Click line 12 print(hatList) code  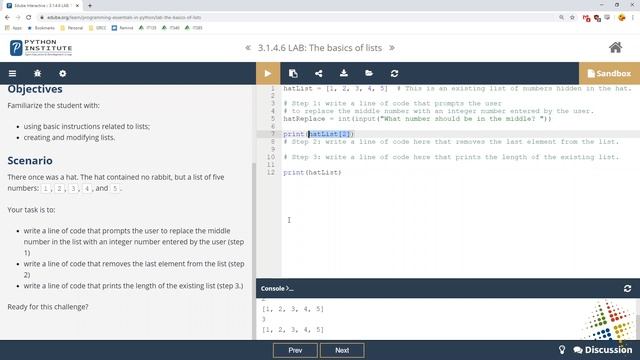pos(312,172)
